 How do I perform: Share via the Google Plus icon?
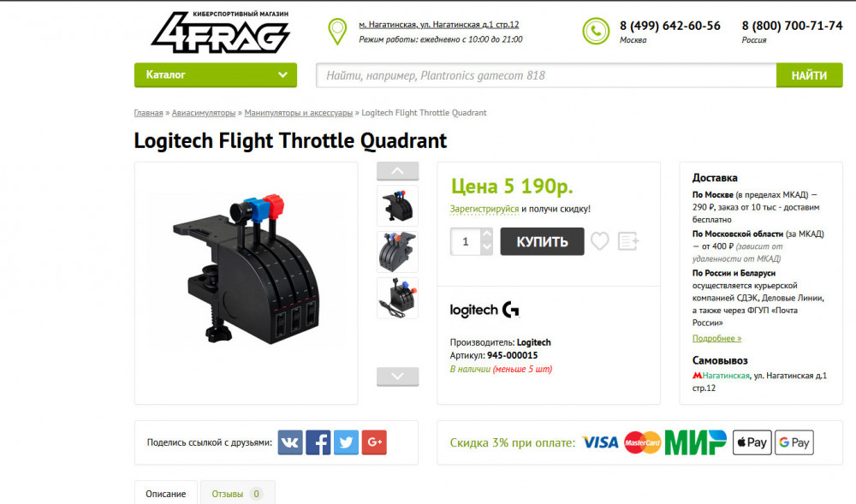(374, 442)
